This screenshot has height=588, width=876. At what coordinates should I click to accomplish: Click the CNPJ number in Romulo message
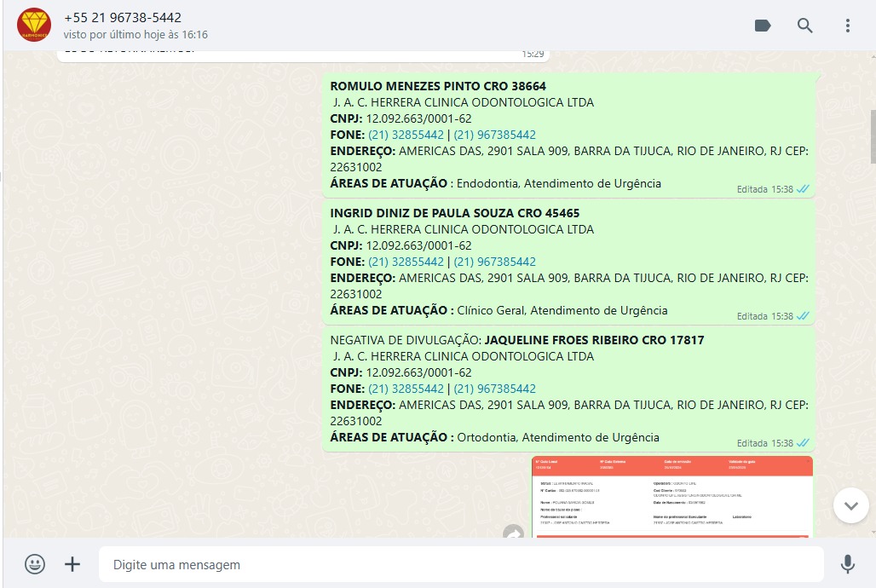[418, 118]
